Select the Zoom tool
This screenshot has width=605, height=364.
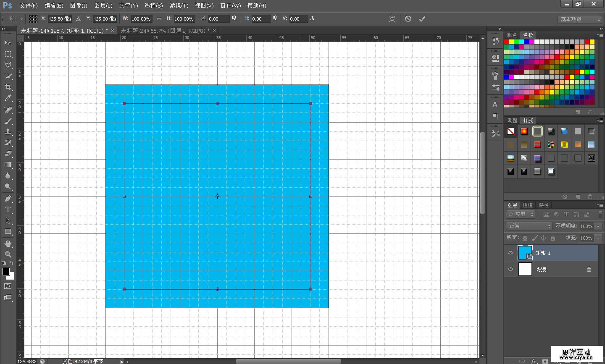[x=8, y=254]
